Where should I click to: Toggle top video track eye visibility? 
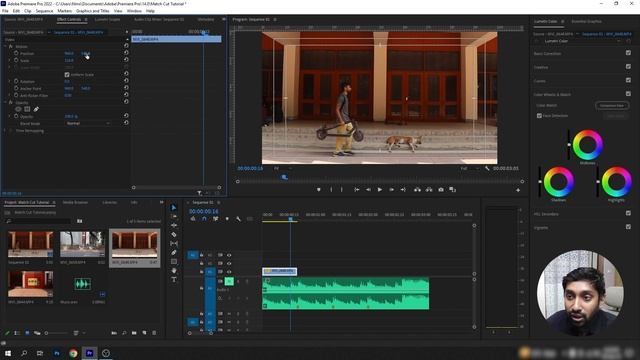click(229, 255)
